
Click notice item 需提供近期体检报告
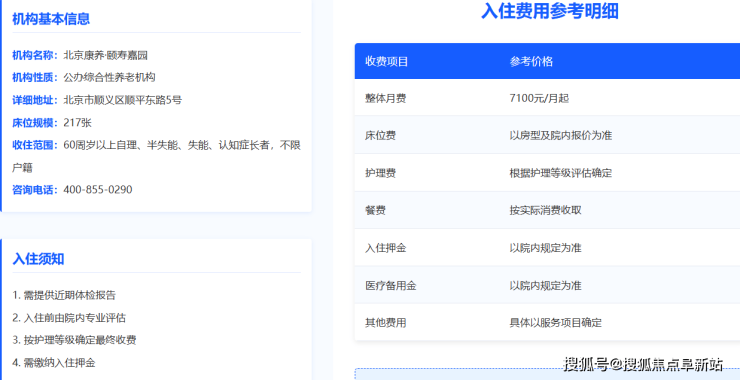[x=69, y=296]
